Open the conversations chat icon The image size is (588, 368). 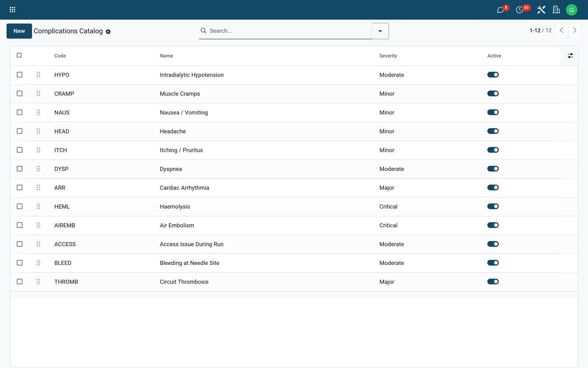500,10
